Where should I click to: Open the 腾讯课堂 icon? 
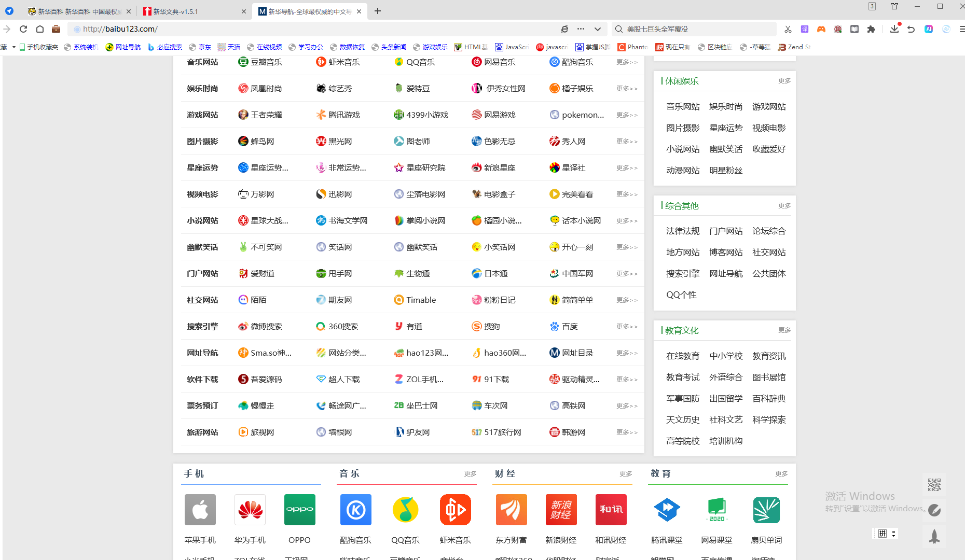click(667, 510)
